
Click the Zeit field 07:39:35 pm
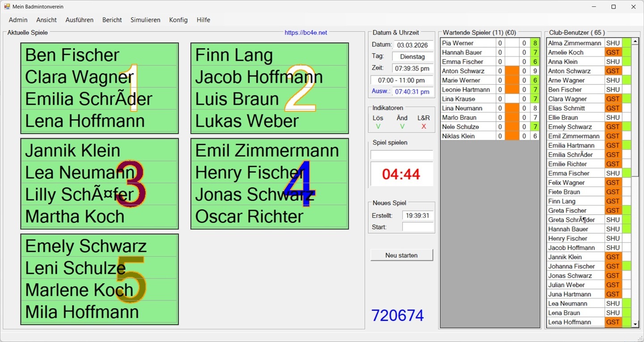413,68
